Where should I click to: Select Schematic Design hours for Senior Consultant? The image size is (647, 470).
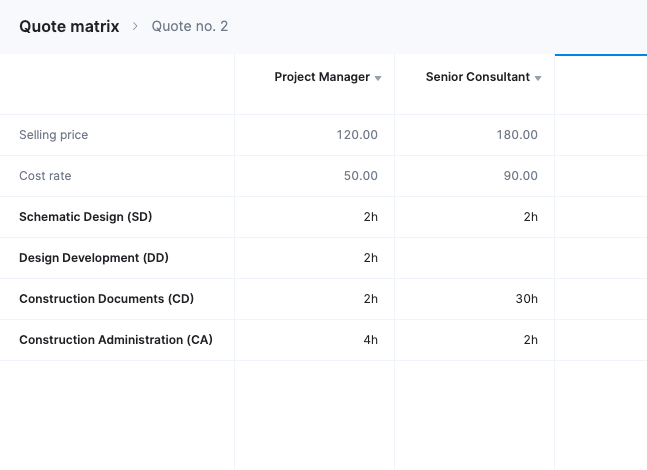[530, 217]
